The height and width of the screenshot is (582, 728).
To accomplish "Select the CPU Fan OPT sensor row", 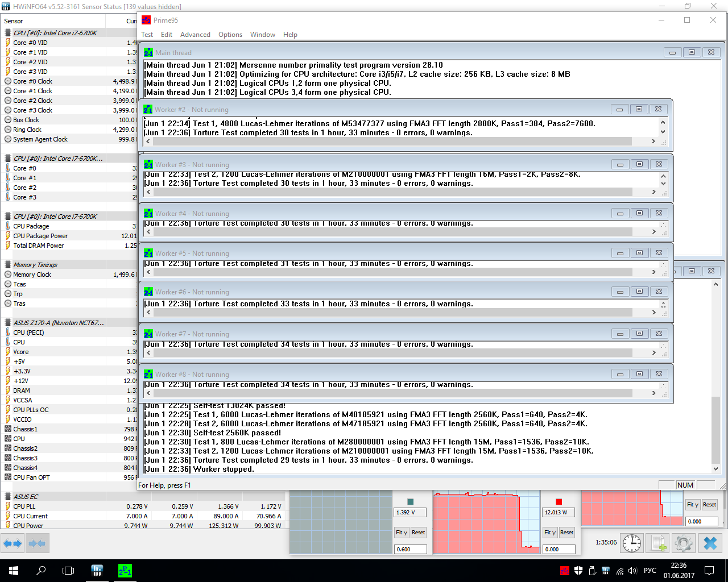I will coord(69,477).
